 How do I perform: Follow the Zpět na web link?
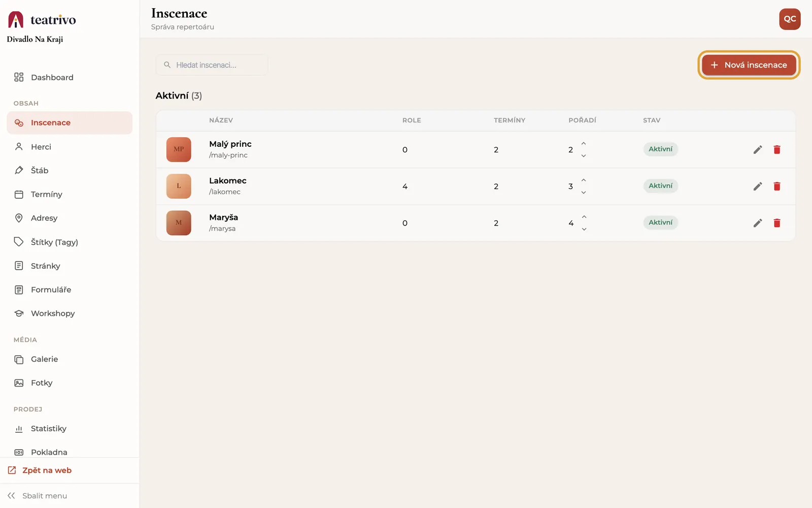pos(40,470)
